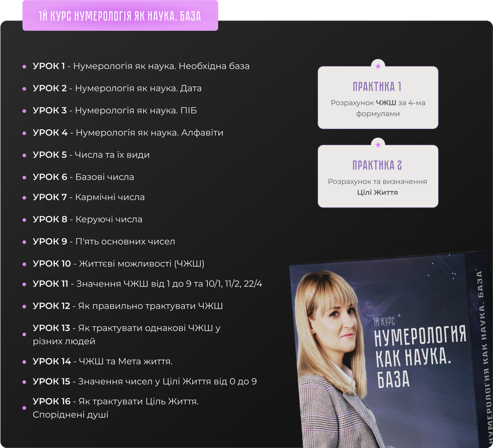Click the course header badge «1й курс Нумерологія»
Screen dimensions: 493x448
tap(120, 16)
